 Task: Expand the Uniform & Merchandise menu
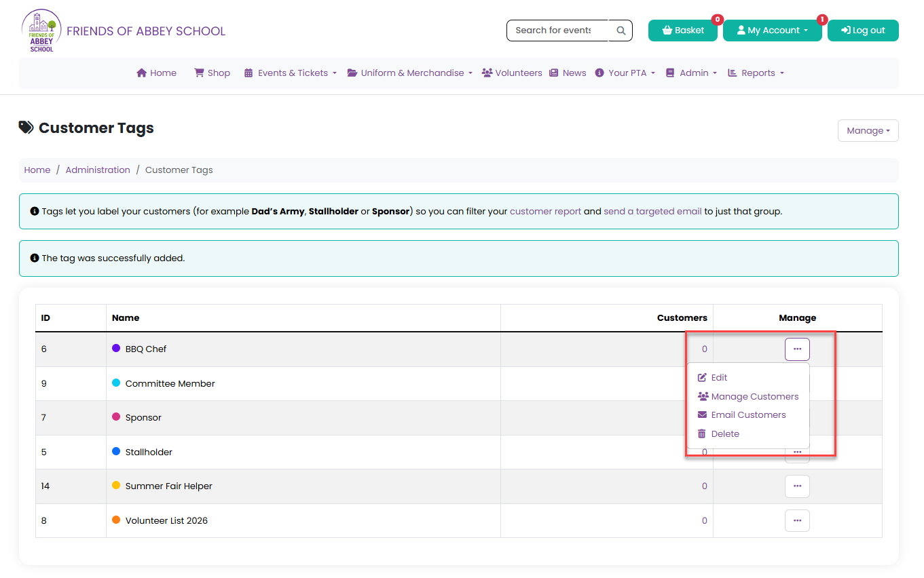[x=410, y=73]
